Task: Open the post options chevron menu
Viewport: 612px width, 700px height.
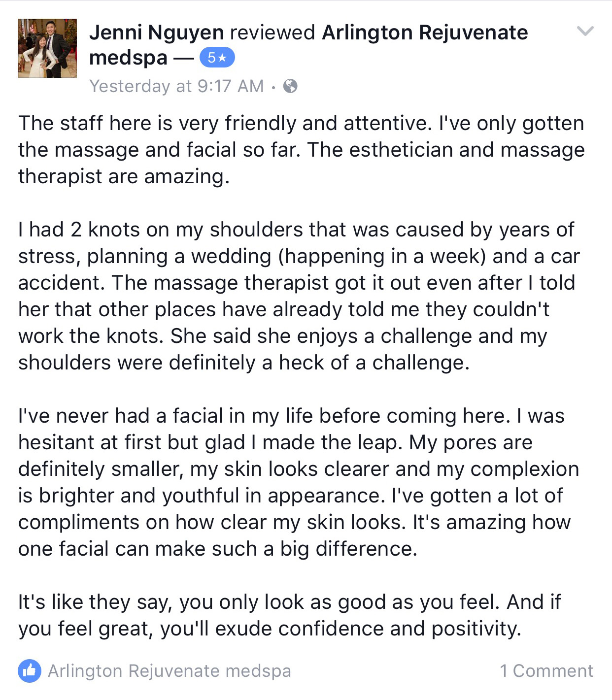Action: click(x=585, y=32)
